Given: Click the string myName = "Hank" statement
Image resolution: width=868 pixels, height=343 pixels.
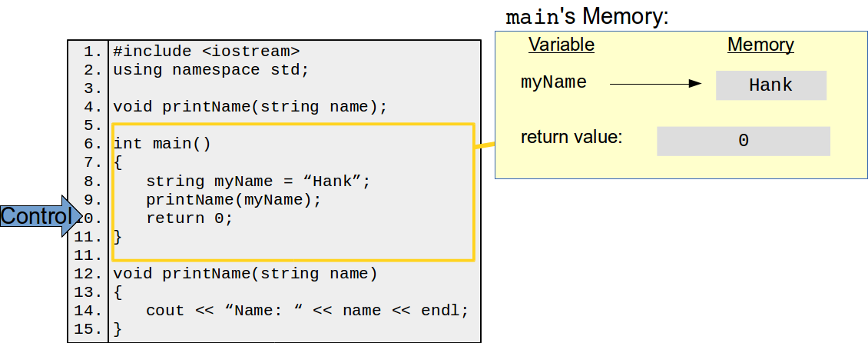Looking at the screenshot, I should coord(258,181).
